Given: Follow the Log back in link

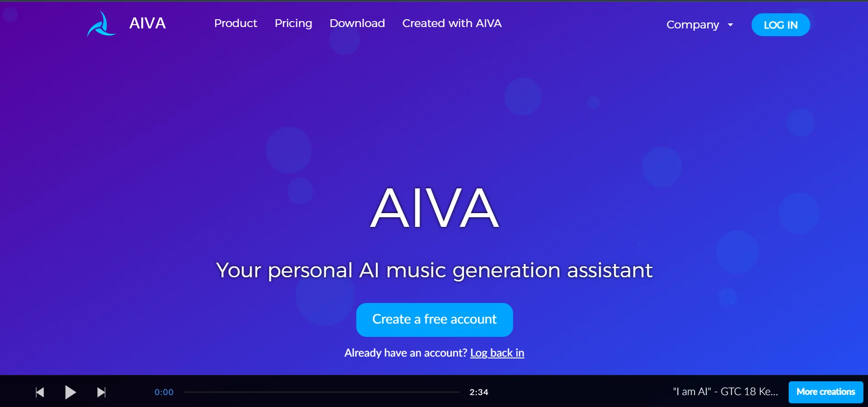Looking at the screenshot, I should pyautogui.click(x=497, y=353).
